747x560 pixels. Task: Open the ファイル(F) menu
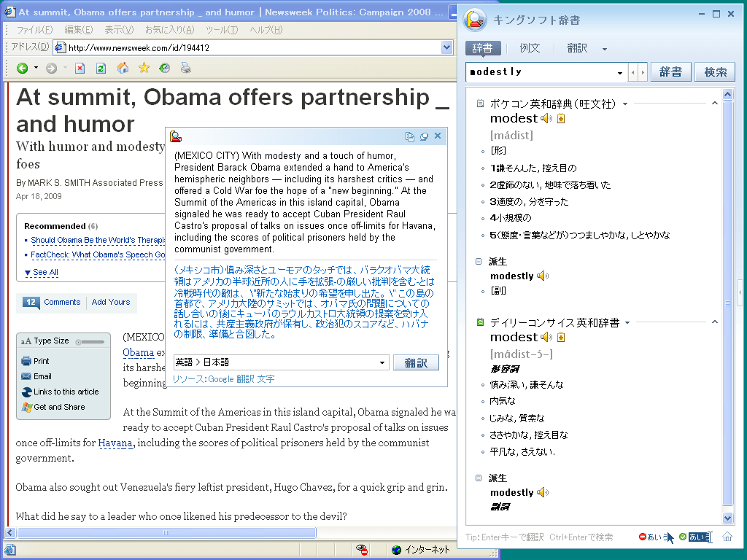34,29
